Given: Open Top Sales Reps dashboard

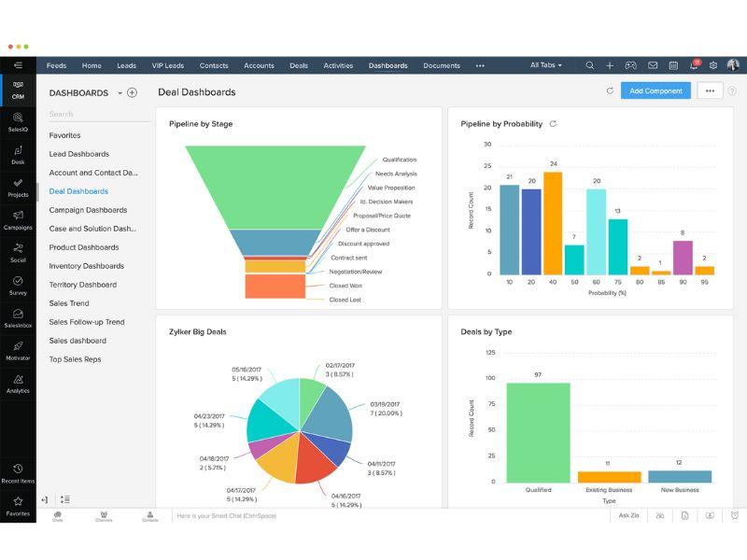Looking at the screenshot, I should [x=76, y=359].
